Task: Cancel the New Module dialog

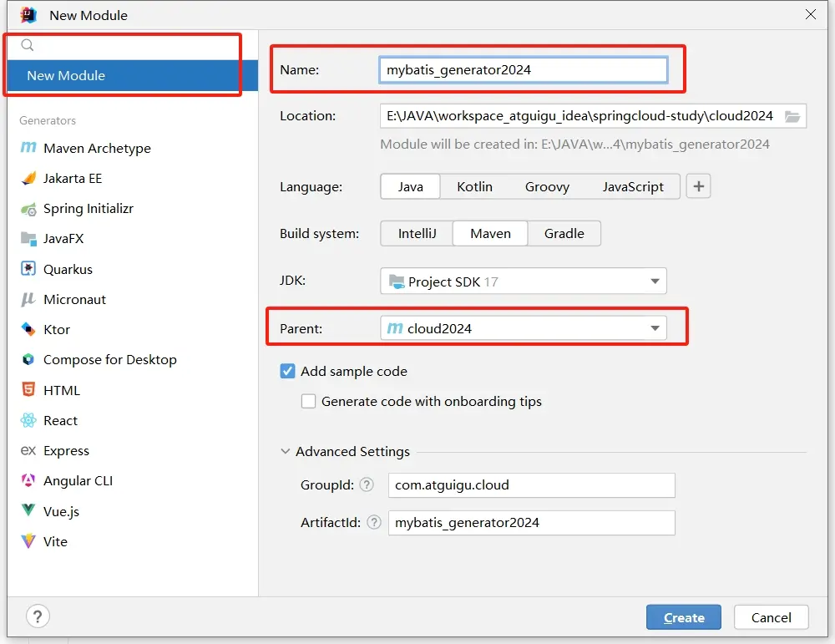Action: [x=771, y=617]
